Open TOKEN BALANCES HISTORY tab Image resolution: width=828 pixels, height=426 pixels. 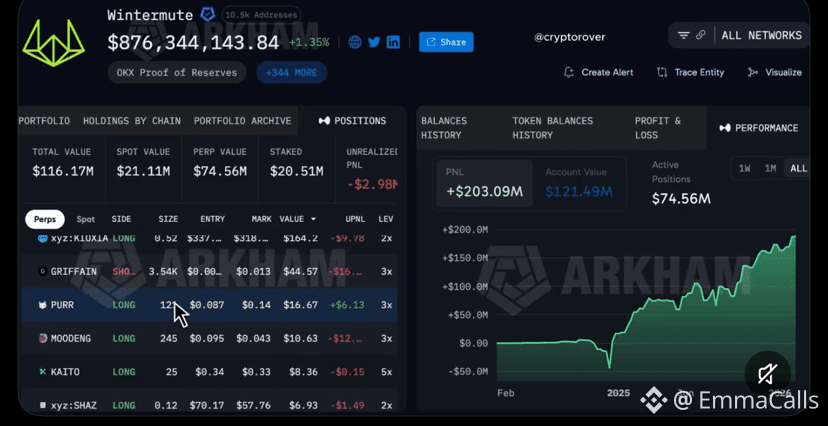(552, 128)
